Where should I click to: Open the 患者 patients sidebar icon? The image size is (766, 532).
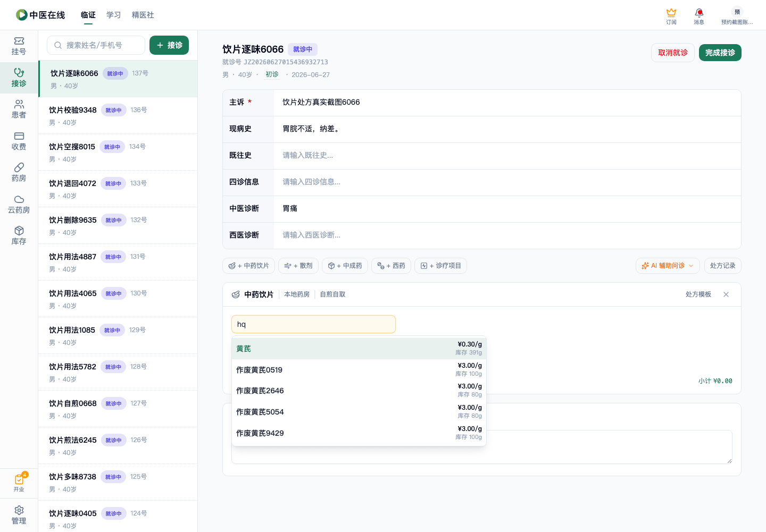click(x=19, y=109)
